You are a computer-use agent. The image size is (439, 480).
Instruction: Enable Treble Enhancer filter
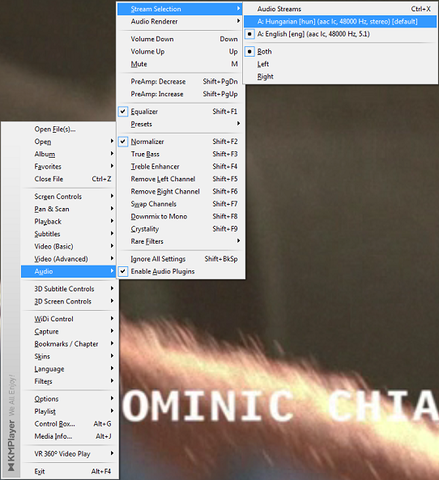(x=180, y=166)
